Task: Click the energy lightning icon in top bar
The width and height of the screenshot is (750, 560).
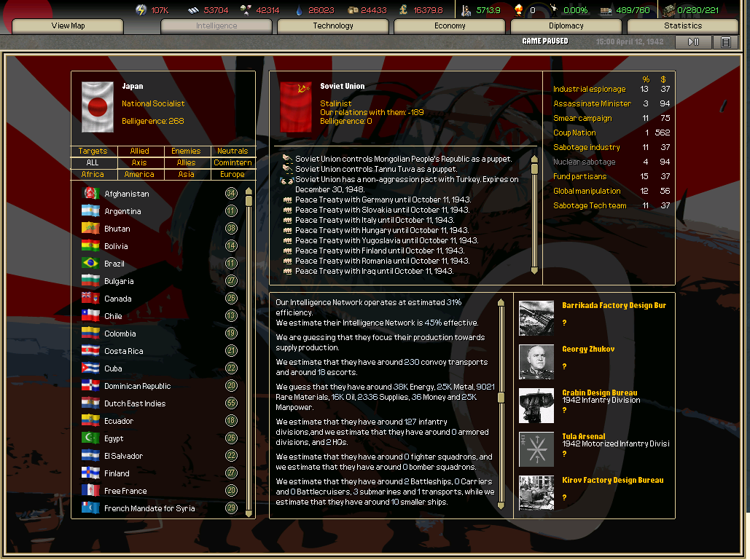Action: [141, 10]
